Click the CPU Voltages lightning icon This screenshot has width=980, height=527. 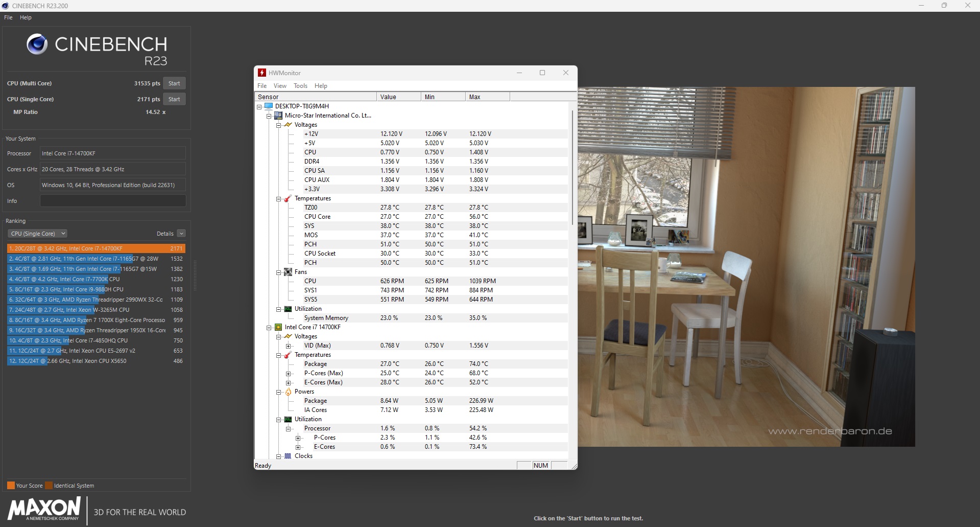(288, 336)
